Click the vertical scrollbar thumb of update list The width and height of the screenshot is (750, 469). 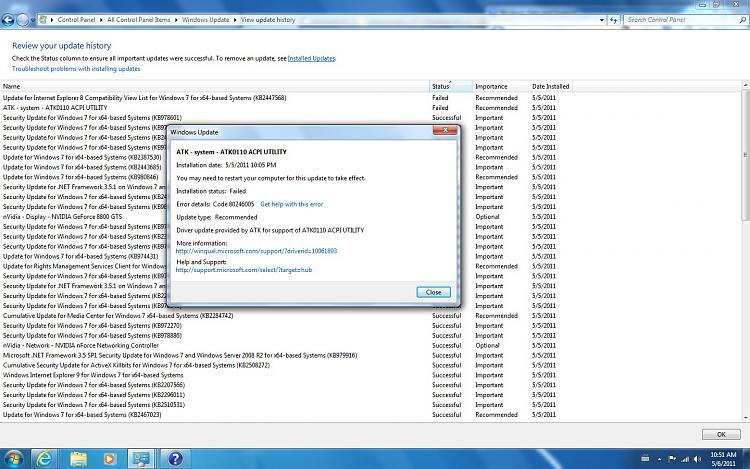(x=745, y=154)
